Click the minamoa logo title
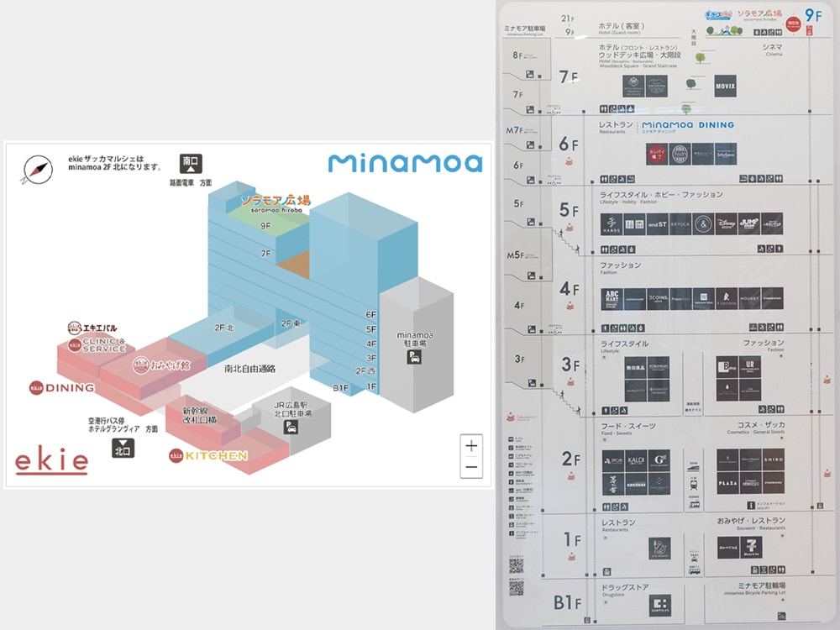Viewport: 840px width, 630px height. (x=405, y=163)
